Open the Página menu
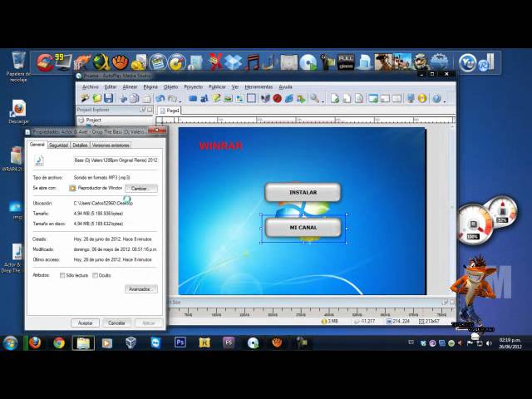Screen dimensions: 532x399 (150, 86)
